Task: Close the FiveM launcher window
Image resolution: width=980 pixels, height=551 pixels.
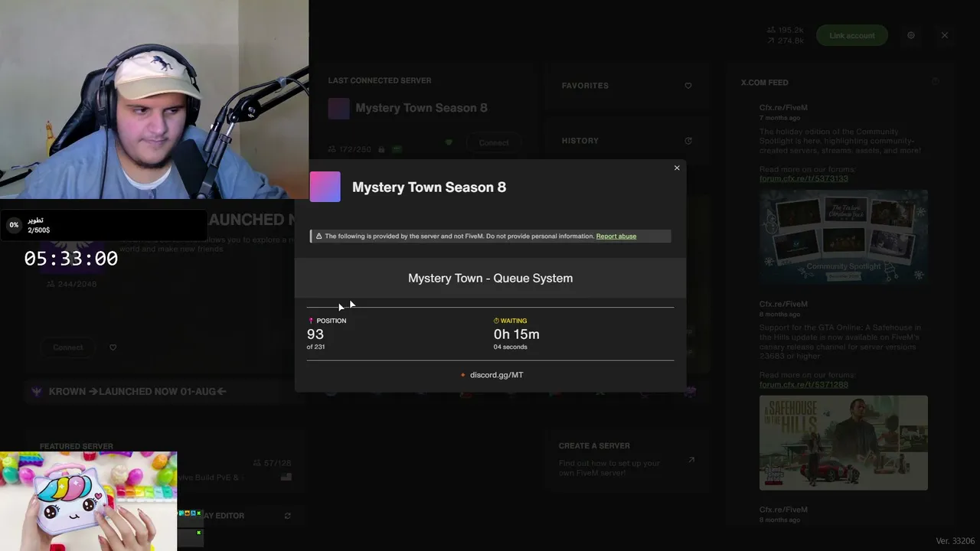Action: point(945,35)
